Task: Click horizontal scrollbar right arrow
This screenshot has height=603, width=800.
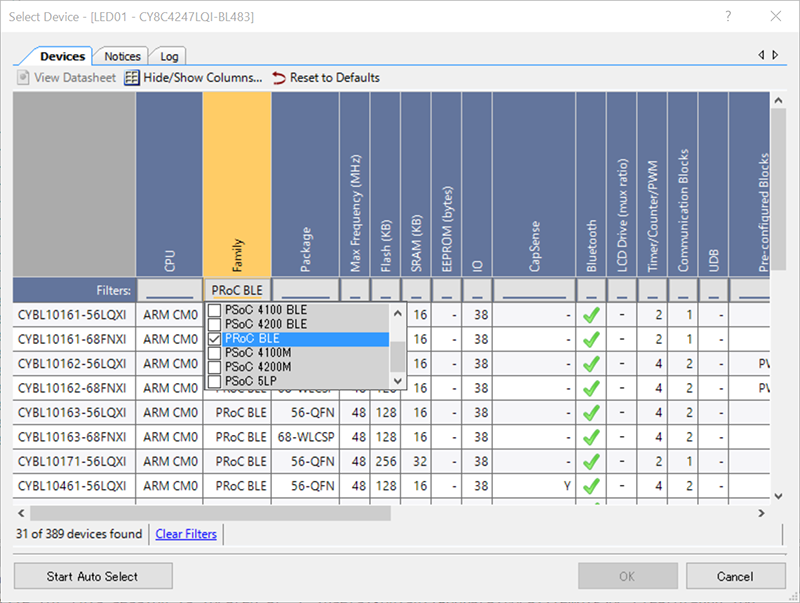Action: pyautogui.click(x=761, y=513)
